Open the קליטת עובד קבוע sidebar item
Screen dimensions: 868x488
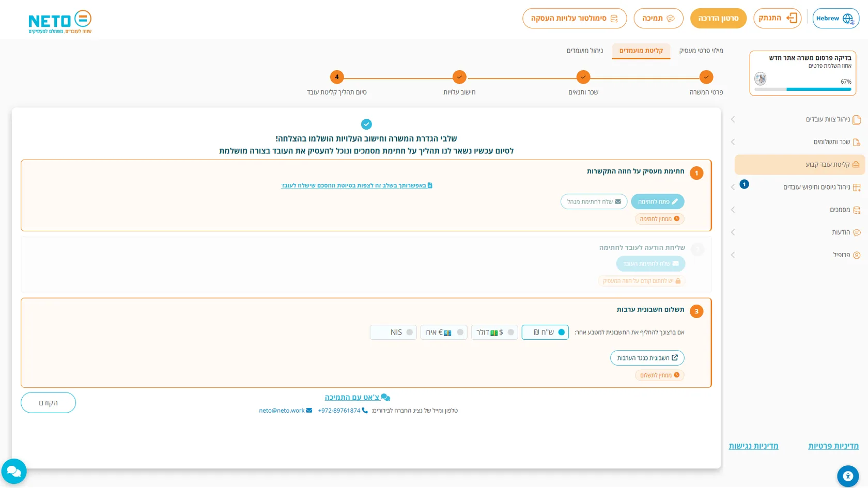800,165
